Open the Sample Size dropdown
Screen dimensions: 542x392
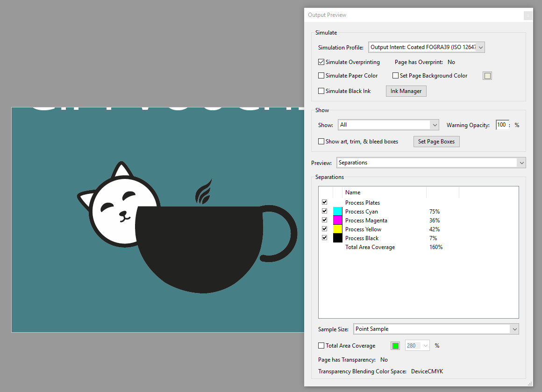[436, 329]
